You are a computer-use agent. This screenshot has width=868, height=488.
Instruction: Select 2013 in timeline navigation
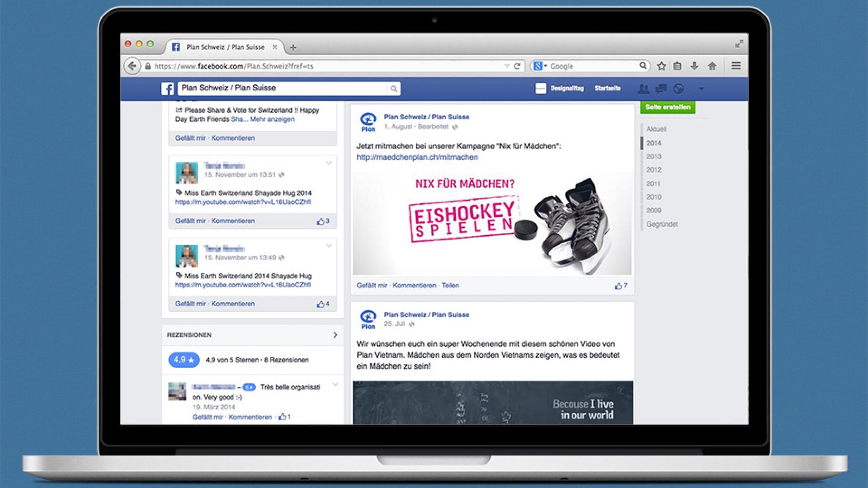tap(653, 157)
